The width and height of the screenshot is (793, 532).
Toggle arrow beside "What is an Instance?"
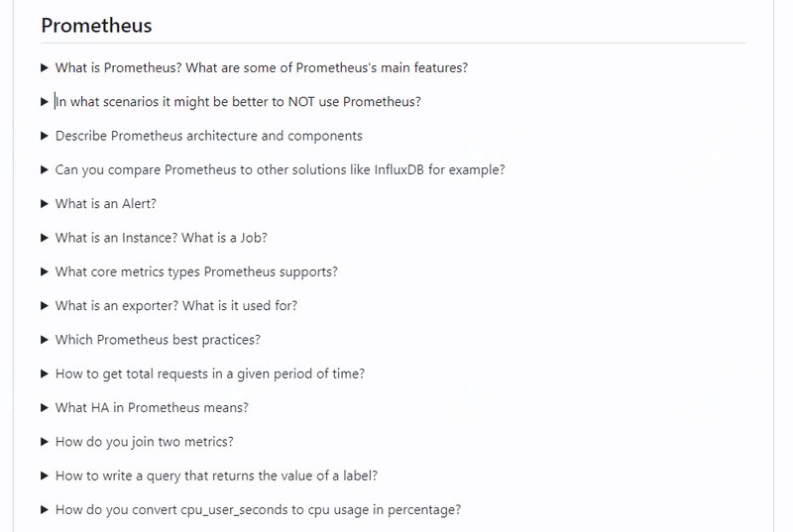(45, 238)
